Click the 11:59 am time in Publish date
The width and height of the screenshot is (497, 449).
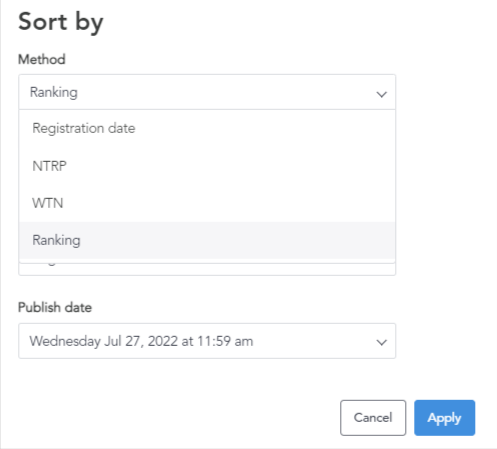click(225, 341)
